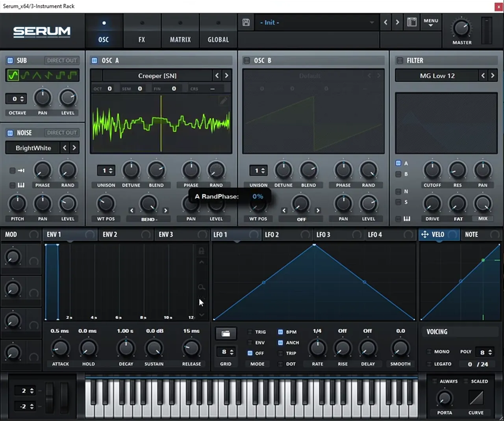Click the envelope zoom magnifier icon
The width and height of the screenshot is (504, 421).
tap(201, 287)
